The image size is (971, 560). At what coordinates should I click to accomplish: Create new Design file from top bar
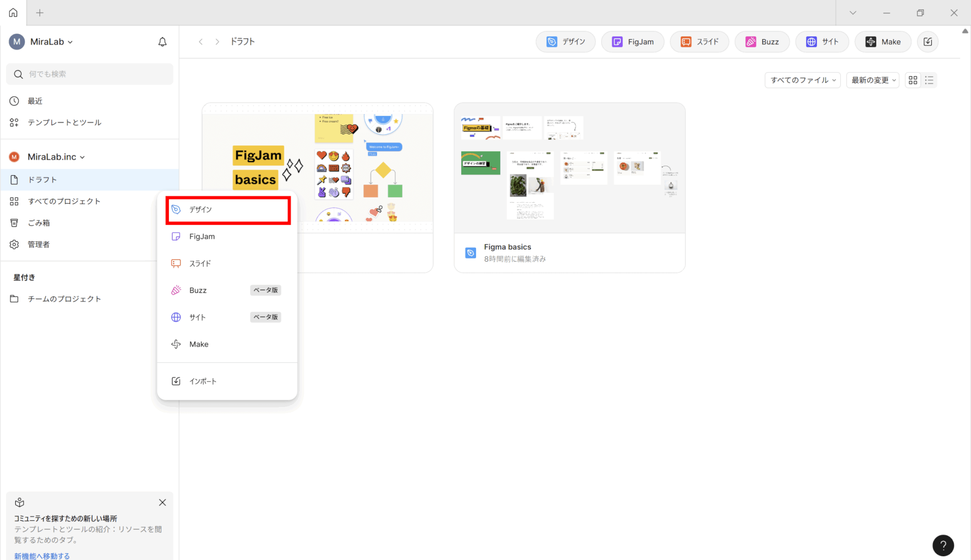click(x=566, y=42)
